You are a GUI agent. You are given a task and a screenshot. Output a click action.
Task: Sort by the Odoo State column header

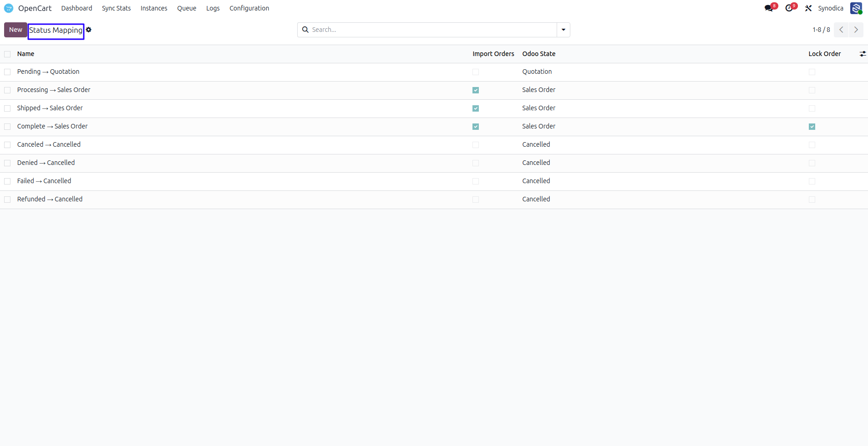[539, 54]
